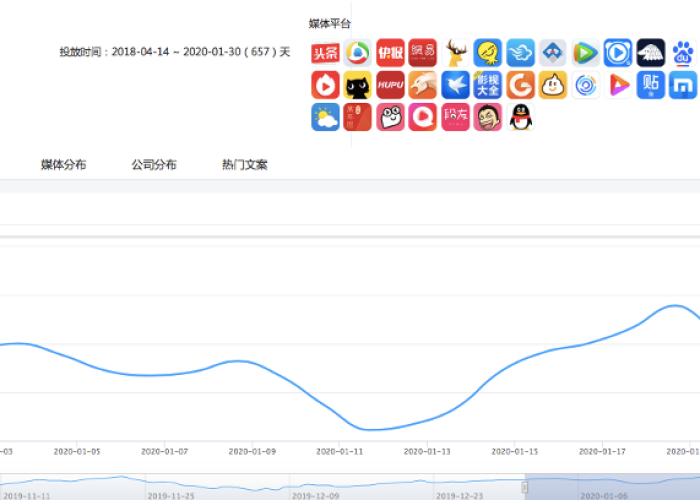700x500 pixels.
Task: Click the 2020-01-05 axis label
Action: coord(77,452)
